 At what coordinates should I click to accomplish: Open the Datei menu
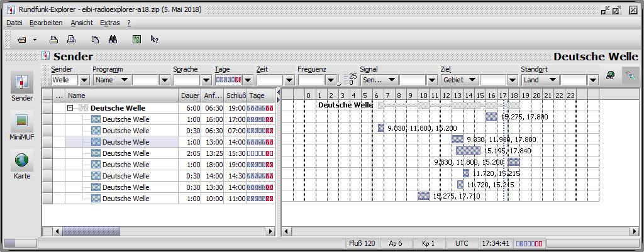click(x=14, y=23)
